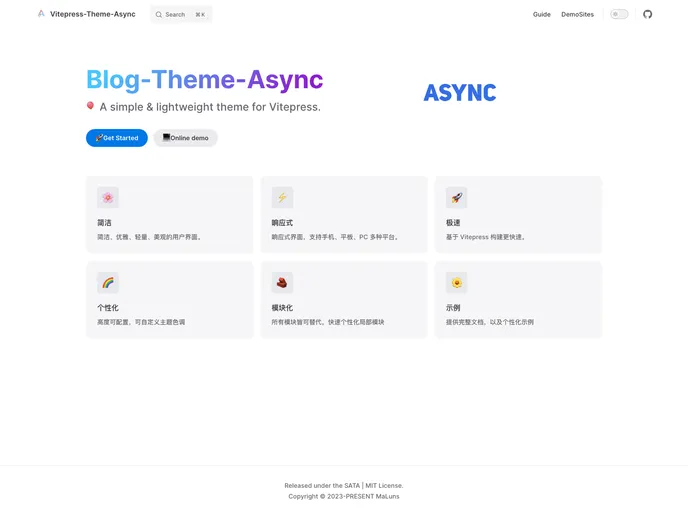
Task: Click the rainbow icon on 个性化 card
Action: [x=107, y=282]
